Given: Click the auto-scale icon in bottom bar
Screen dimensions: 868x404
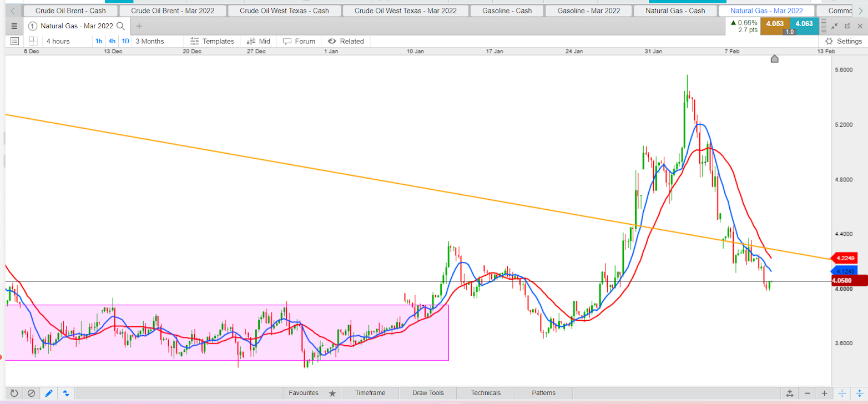Looking at the screenshot, I should click(x=790, y=393).
